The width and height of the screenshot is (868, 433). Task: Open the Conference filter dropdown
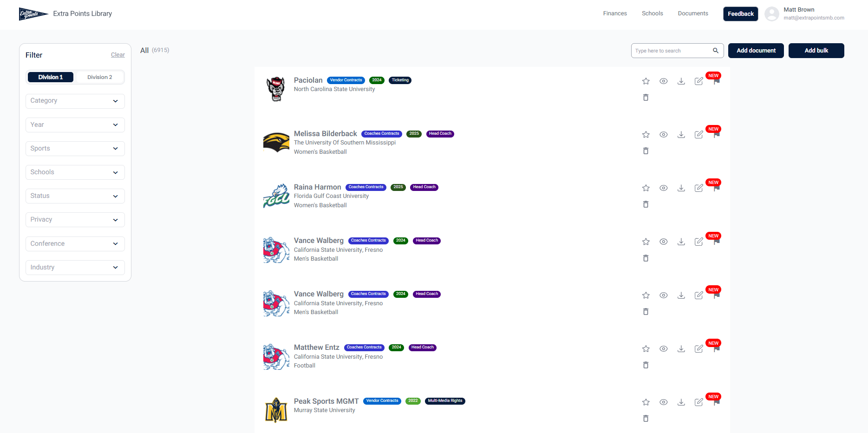coord(75,244)
